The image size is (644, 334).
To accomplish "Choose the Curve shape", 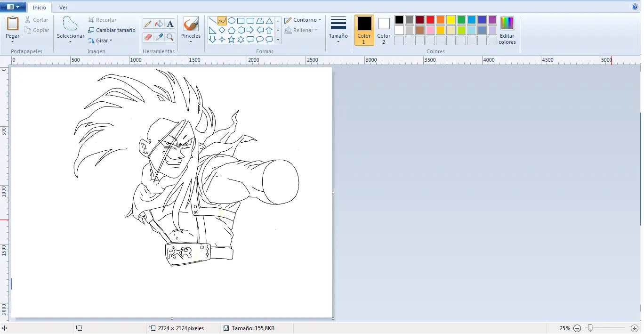I will (222, 21).
